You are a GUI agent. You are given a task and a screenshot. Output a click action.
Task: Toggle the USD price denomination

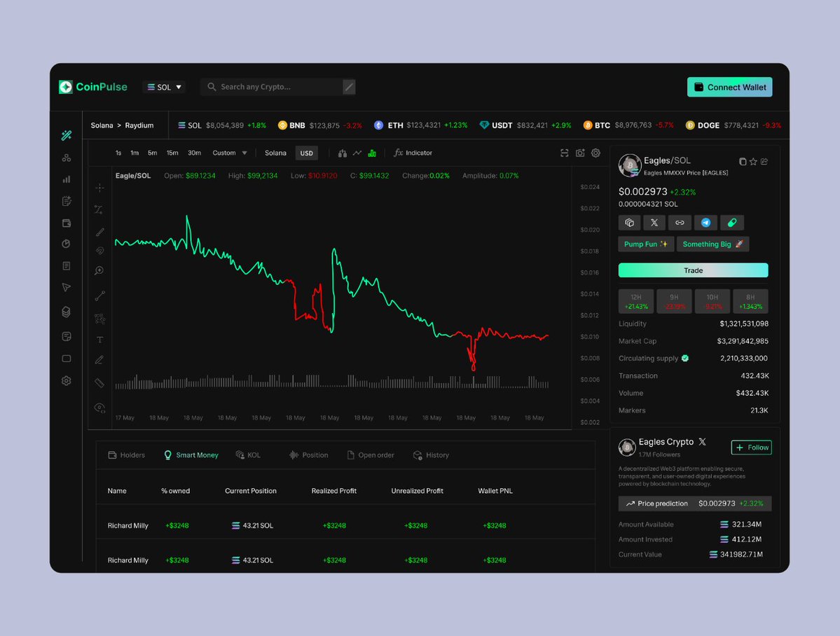point(306,153)
